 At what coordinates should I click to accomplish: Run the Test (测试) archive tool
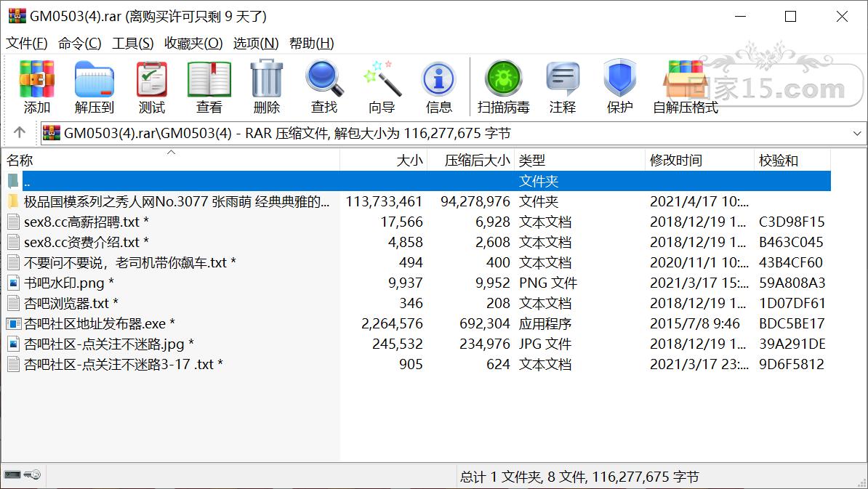pyautogui.click(x=152, y=79)
